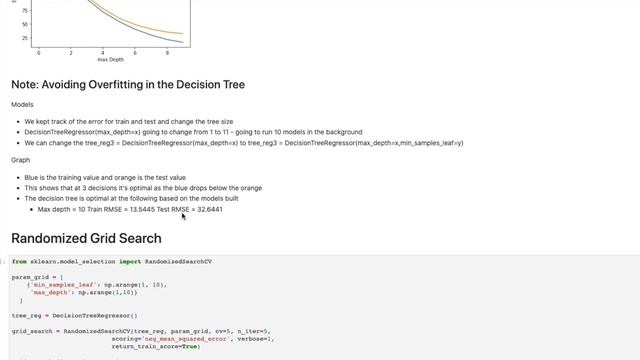Click the scoring='neg_mean_squared_error' argument

(169, 339)
